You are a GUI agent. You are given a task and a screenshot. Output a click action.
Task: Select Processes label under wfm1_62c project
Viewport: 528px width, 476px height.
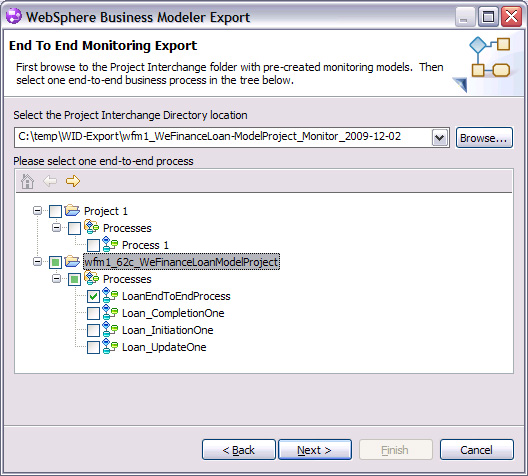127,279
